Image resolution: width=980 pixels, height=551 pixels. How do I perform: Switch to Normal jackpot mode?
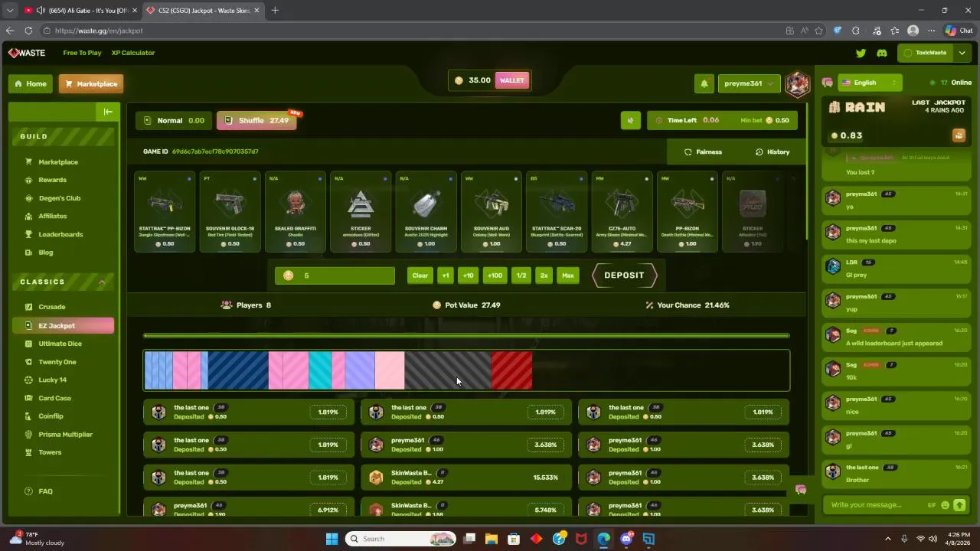pos(174,120)
